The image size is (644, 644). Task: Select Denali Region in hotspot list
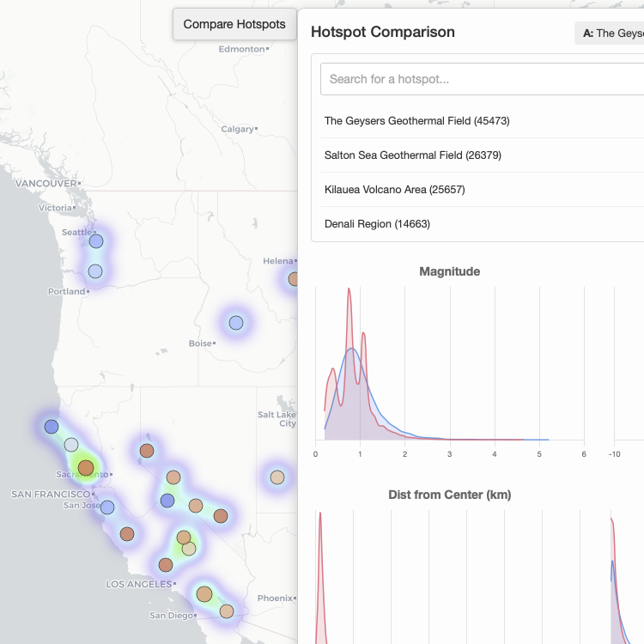[x=377, y=224]
